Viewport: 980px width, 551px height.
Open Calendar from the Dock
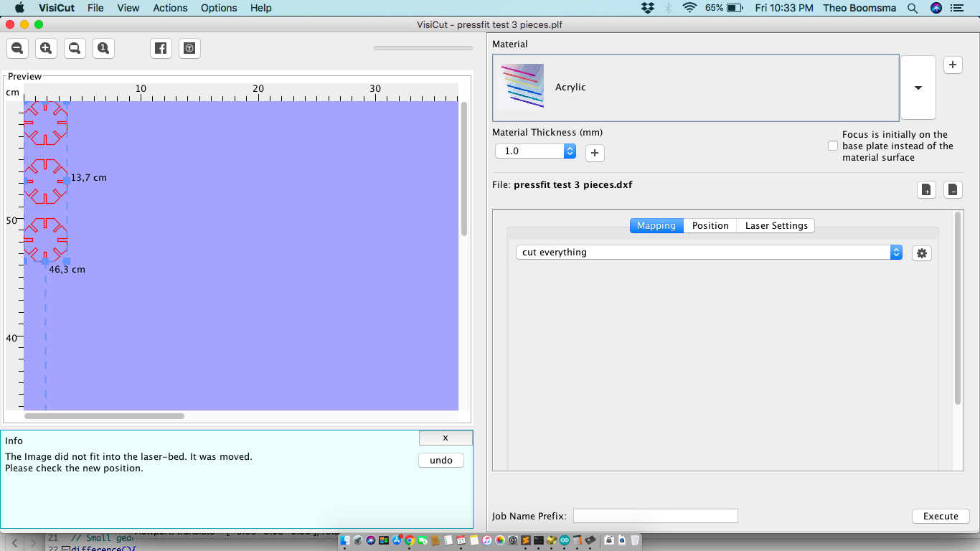coord(461,540)
